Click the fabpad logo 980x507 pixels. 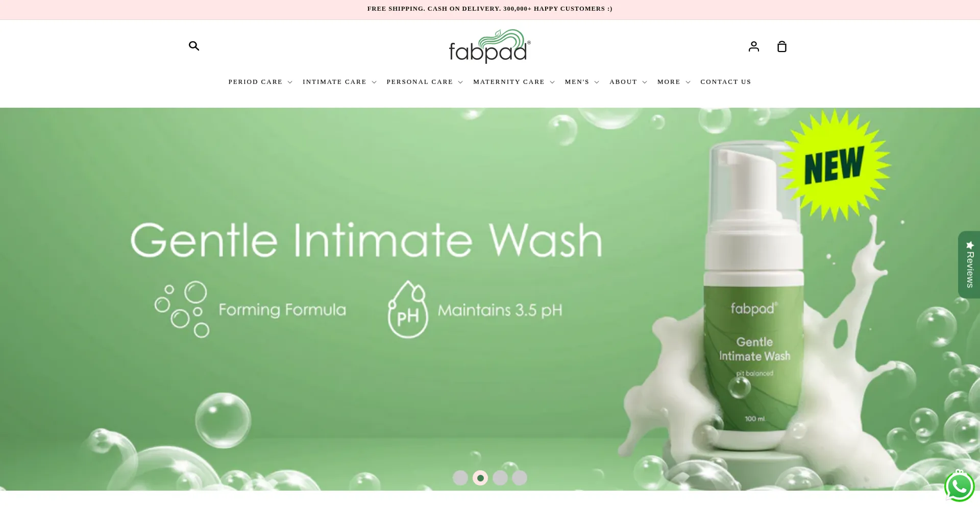pos(490,46)
